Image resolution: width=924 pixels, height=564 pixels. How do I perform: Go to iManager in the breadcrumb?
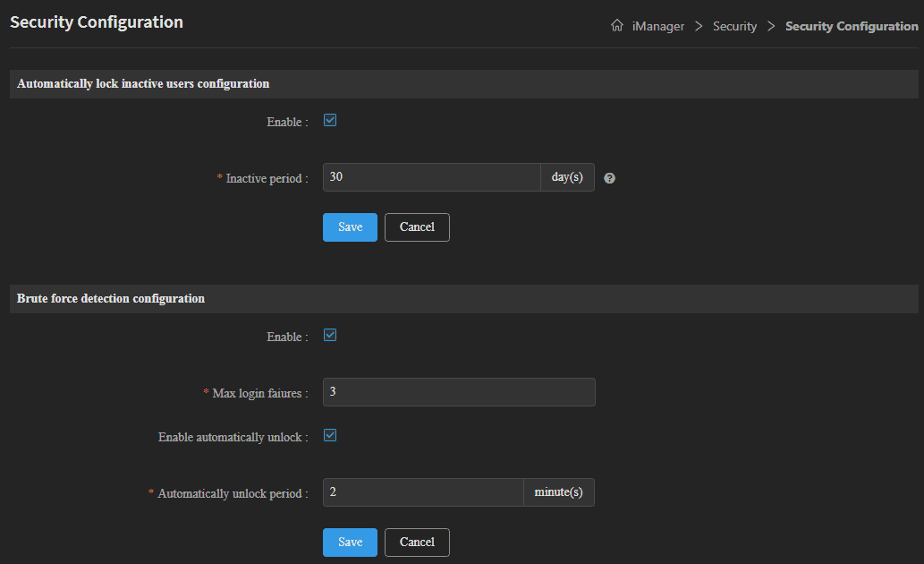coord(657,26)
